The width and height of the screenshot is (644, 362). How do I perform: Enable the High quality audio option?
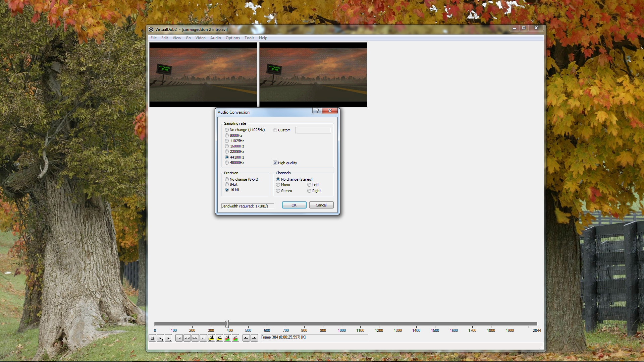[275, 163]
